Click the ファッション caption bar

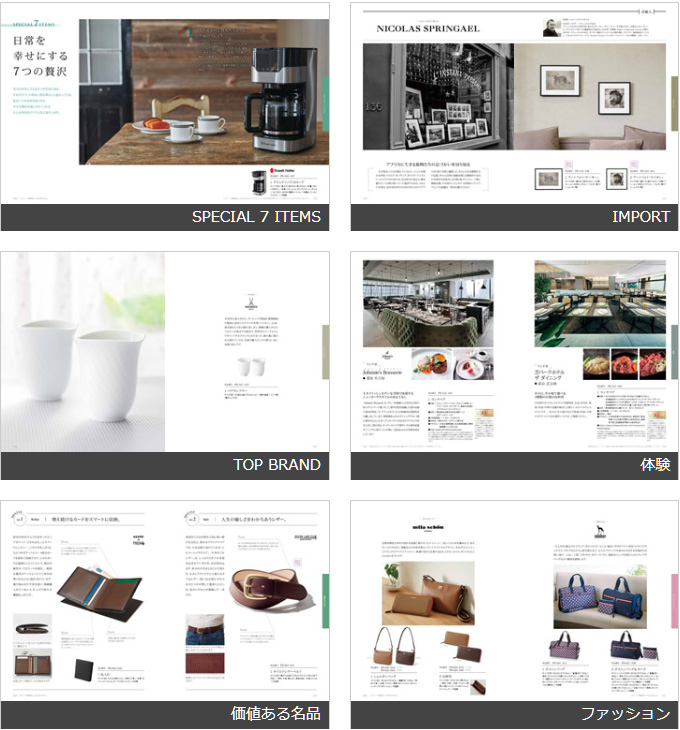point(514,715)
